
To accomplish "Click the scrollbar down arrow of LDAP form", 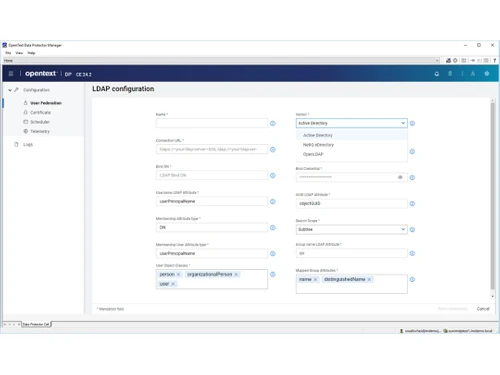I will pyautogui.click(x=492, y=296).
